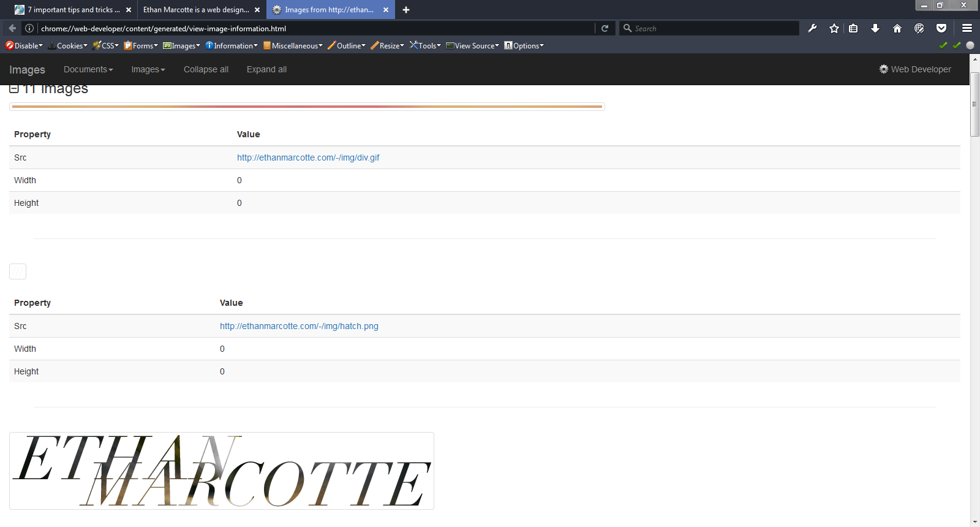Show bookmarks list icon
This screenshot has width=980, height=527.
(x=853, y=28)
